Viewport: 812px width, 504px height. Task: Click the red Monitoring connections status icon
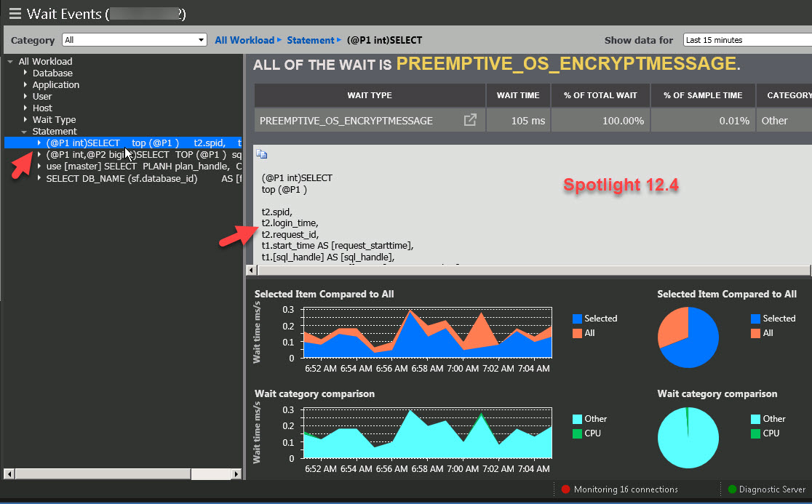pos(566,489)
